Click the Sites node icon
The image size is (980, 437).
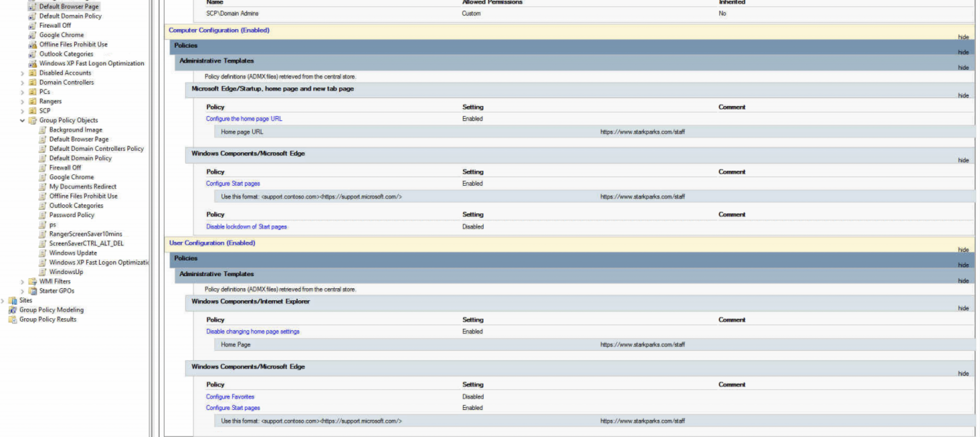tap(12, 300)
